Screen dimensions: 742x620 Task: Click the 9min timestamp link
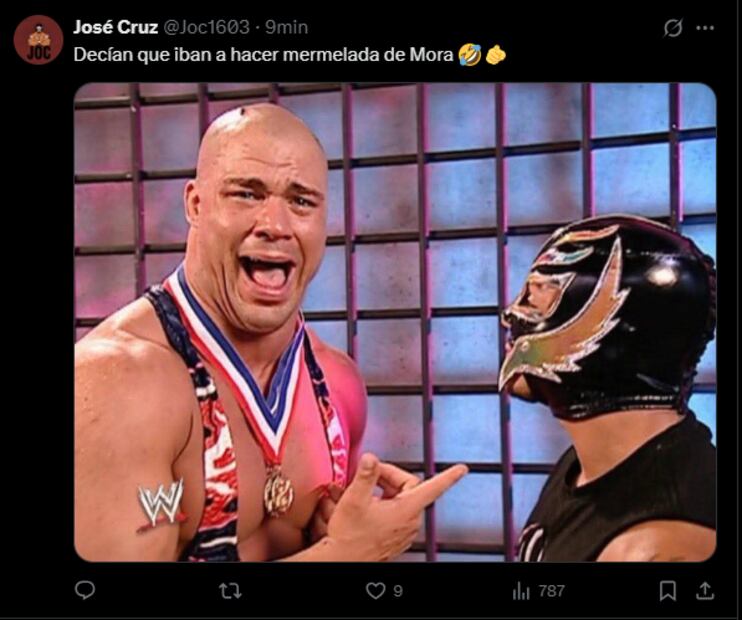(x=286, y=27)
